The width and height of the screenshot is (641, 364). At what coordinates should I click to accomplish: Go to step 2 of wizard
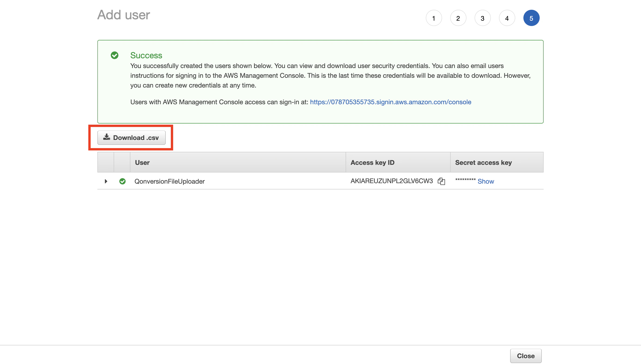click(x=458, y=18)
